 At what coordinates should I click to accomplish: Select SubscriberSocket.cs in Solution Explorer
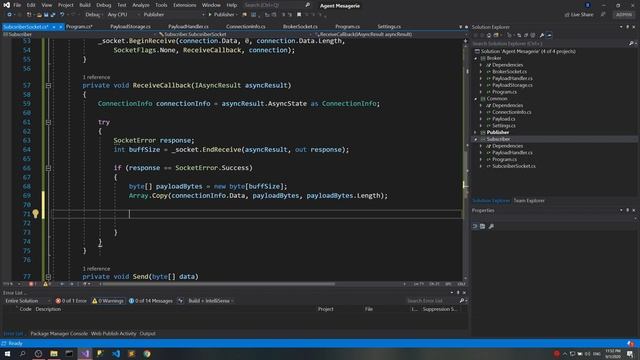(x=513, y=166)
